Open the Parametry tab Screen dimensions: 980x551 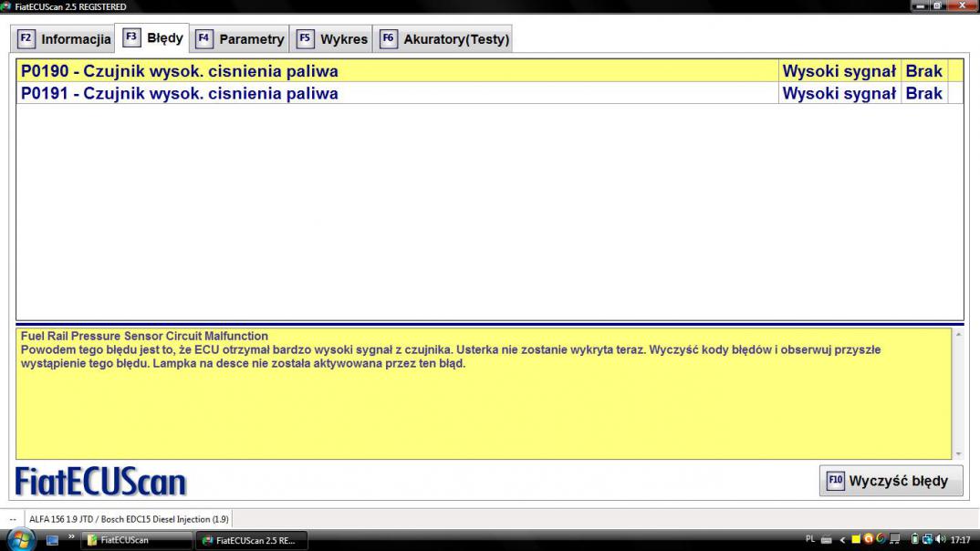(239, 38)
